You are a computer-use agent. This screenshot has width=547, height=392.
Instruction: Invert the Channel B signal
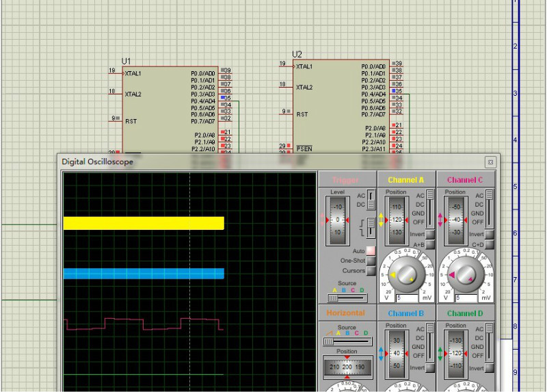[430, 368]
